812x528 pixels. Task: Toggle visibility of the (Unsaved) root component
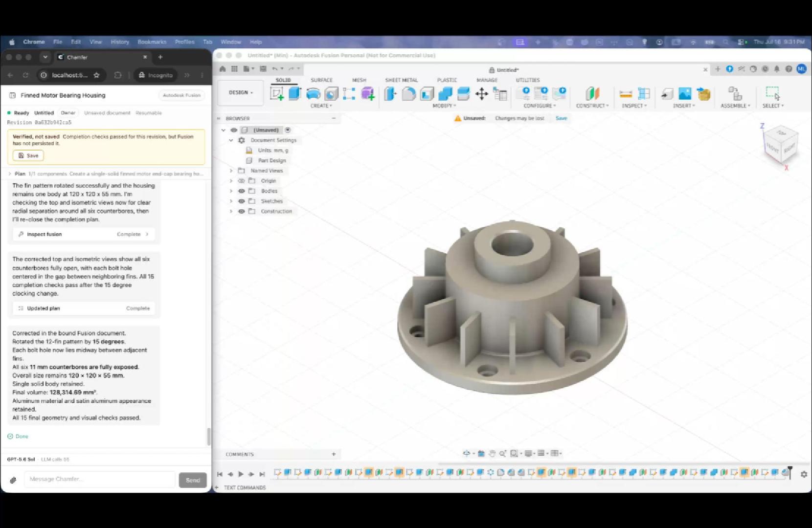[234, 130]
